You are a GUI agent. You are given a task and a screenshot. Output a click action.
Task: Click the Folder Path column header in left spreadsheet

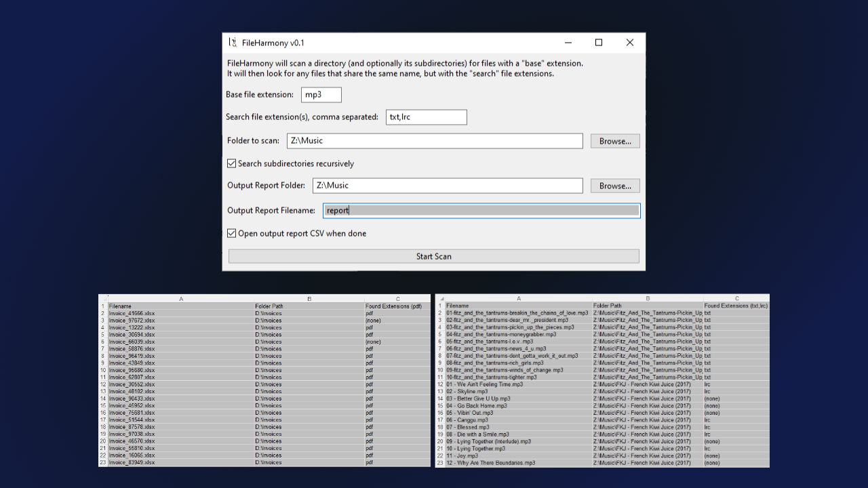(x=309, y=306)
